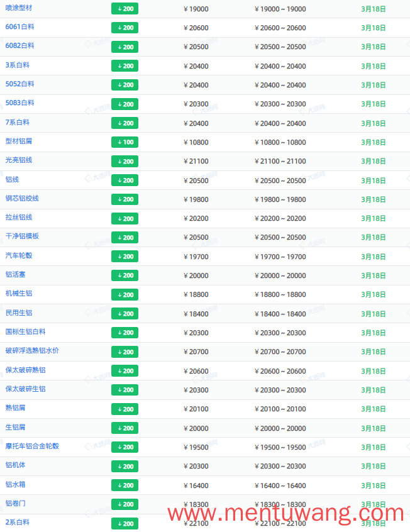Image resolution: width=410 pixels, height=532 pixels.
Task: Open the 熟铝屑 product link
Action: 15,408
